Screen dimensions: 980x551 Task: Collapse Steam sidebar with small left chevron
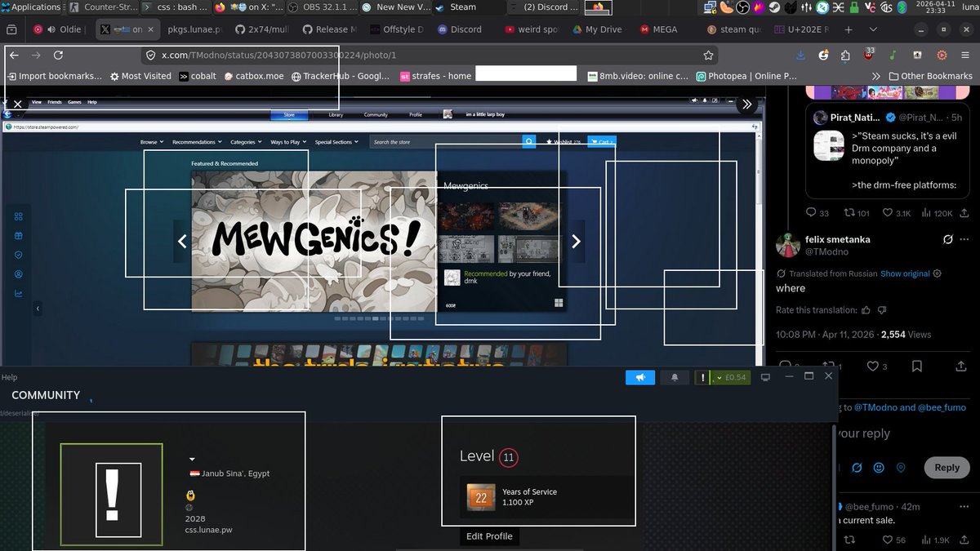(x=38, y=309)
